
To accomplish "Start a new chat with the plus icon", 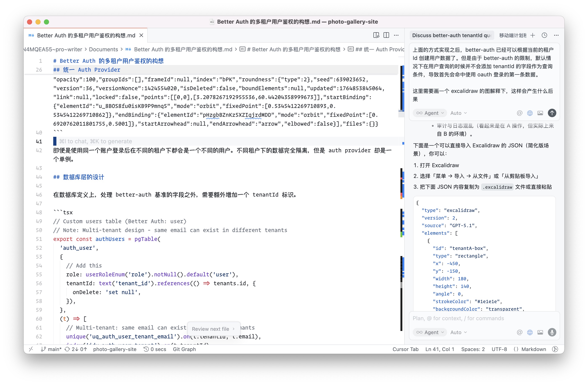I will click(x=533, y=35).
